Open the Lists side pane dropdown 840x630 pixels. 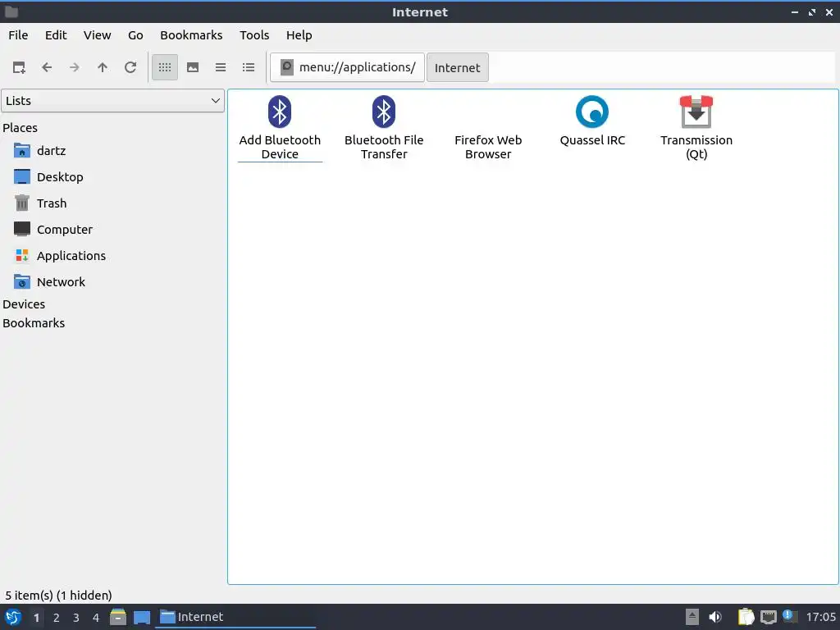pyautogui.click(x=112, y=101)
